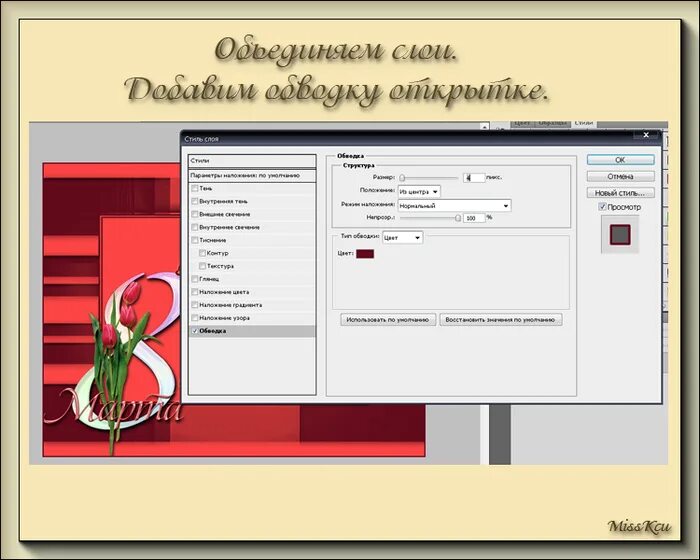700x560 pixels.
Task: Select Параметры наложения: по умолчанию row
Action: [x=252, y=176]
